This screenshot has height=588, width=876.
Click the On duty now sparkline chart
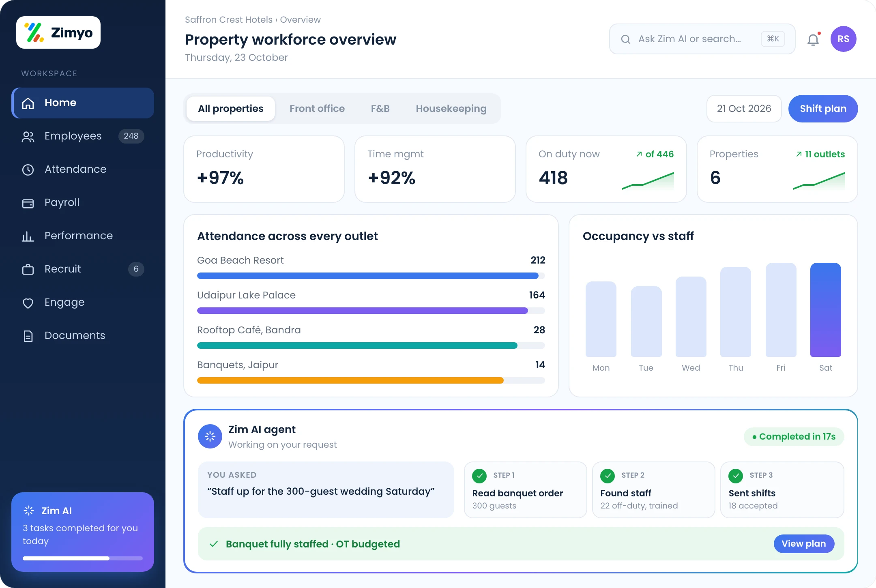pos(648,181)
